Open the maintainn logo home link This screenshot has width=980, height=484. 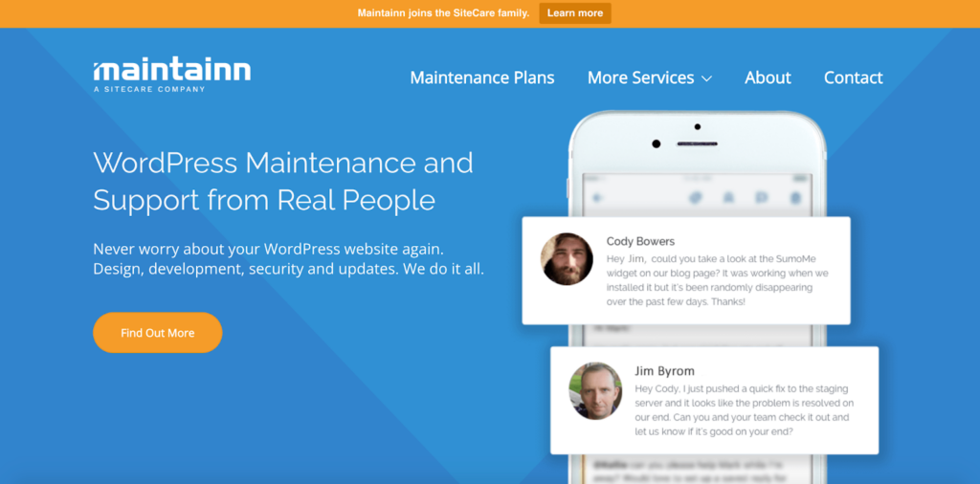[172, 76]
